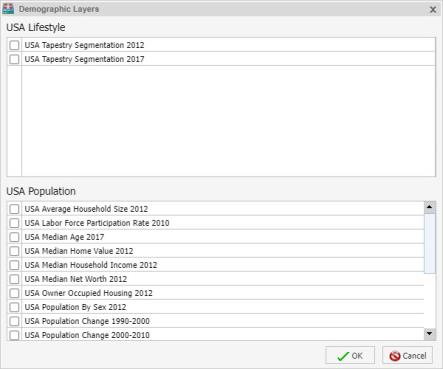Enable USA Average Household Size 2012 layer
Viewport: 443px width, 369px height.
pos(14,209)
